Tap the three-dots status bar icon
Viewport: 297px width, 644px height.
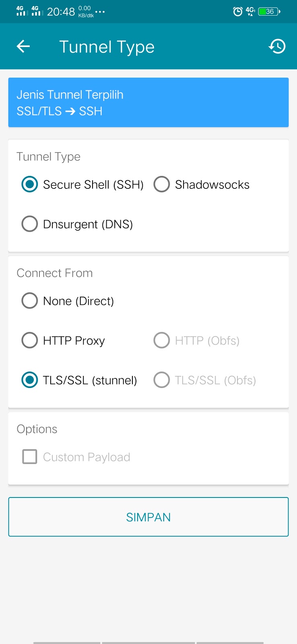[100, 12]
